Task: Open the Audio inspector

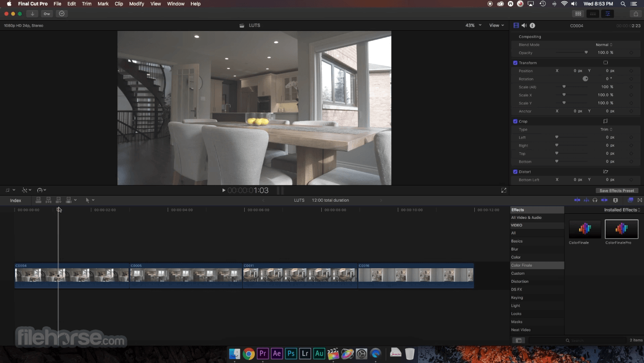Action: (x=524, y=25)
